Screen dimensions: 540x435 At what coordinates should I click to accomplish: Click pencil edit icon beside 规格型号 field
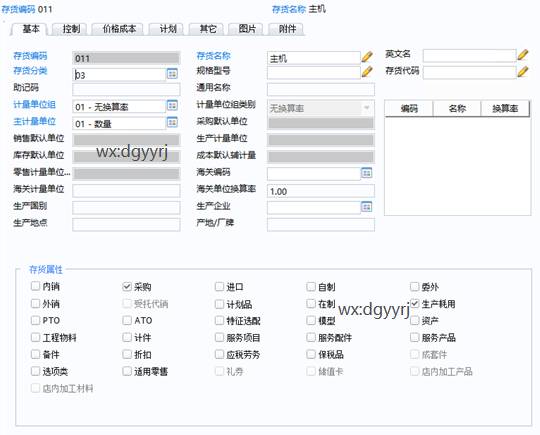367,72
